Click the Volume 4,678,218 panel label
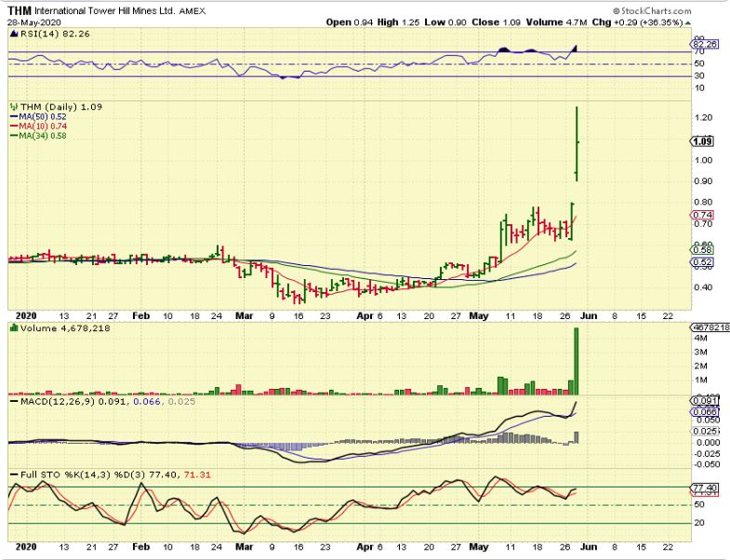 click(65, 328)
